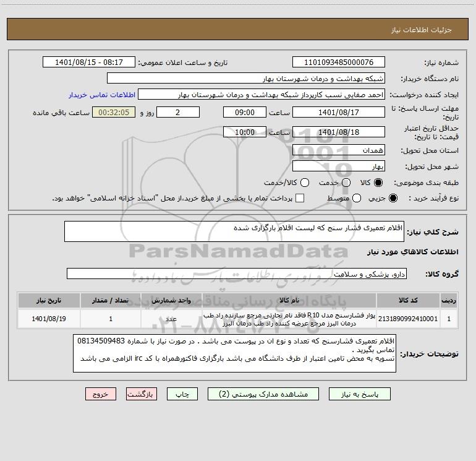Select the متوسط purchase type radio
Viewport: 476px width, 461px height.
point(357,199)
